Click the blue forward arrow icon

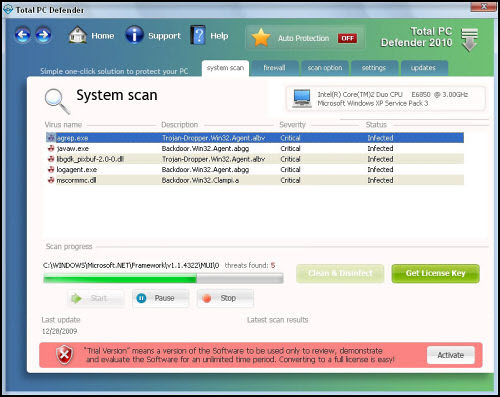point(43,35)
